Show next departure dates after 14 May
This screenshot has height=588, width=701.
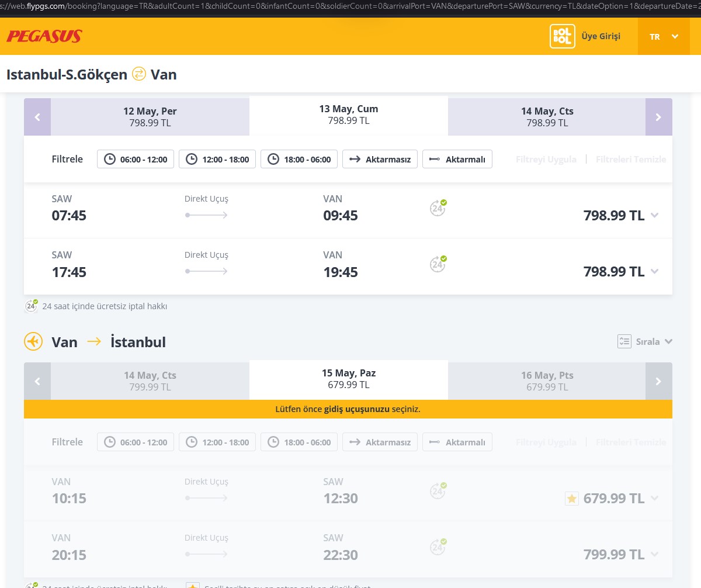pyautogui.click(x=658, y=117)
